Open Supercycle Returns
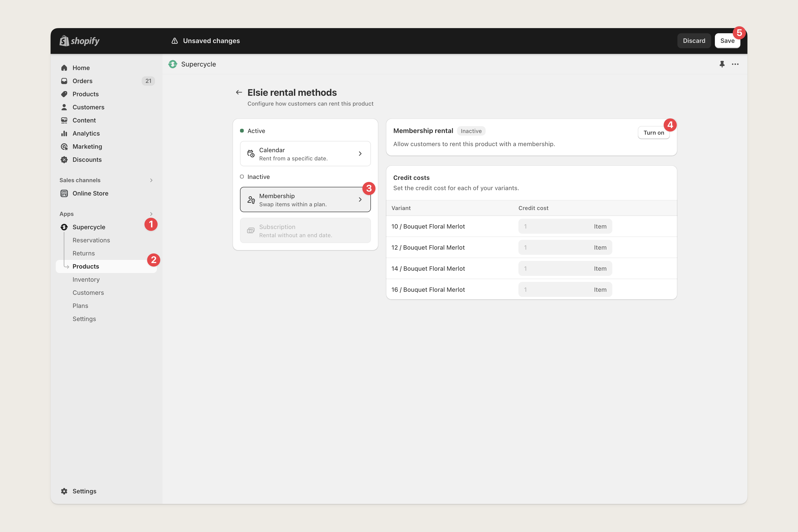 click(84, 253)
